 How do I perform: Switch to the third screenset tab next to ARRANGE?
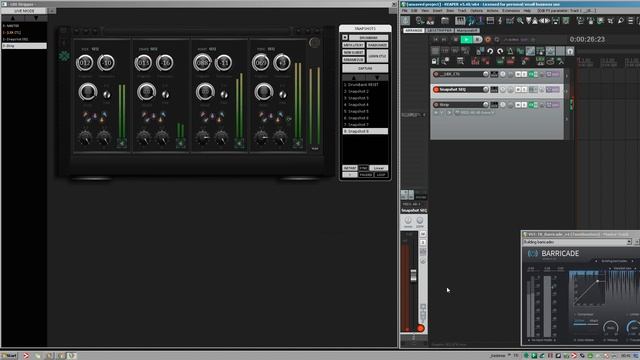467,31
